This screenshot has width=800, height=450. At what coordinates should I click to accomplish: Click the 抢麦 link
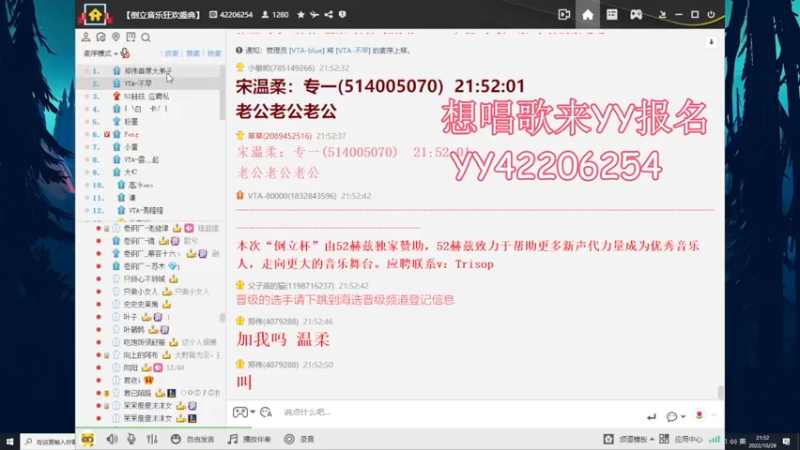pyautogui.click(x=214, y=54)
